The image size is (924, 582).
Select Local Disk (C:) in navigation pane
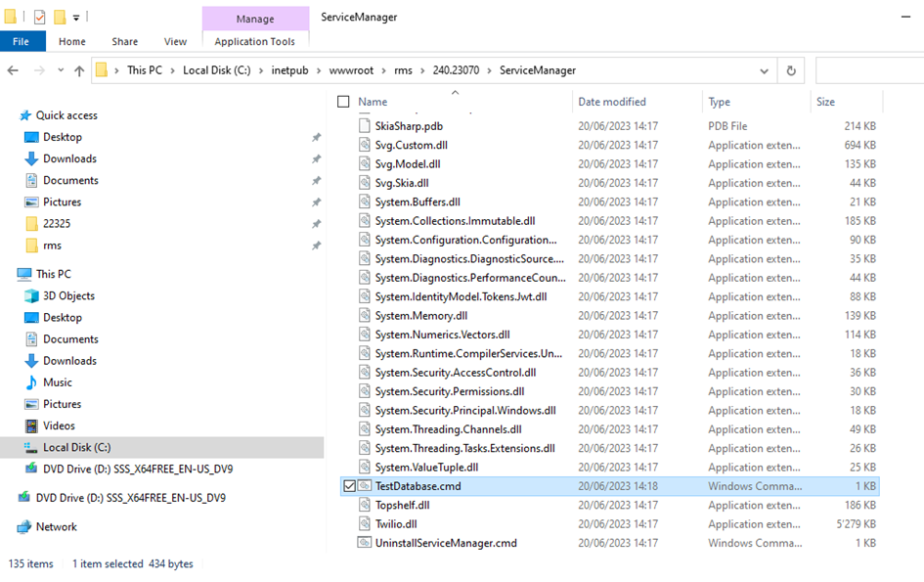76,448
